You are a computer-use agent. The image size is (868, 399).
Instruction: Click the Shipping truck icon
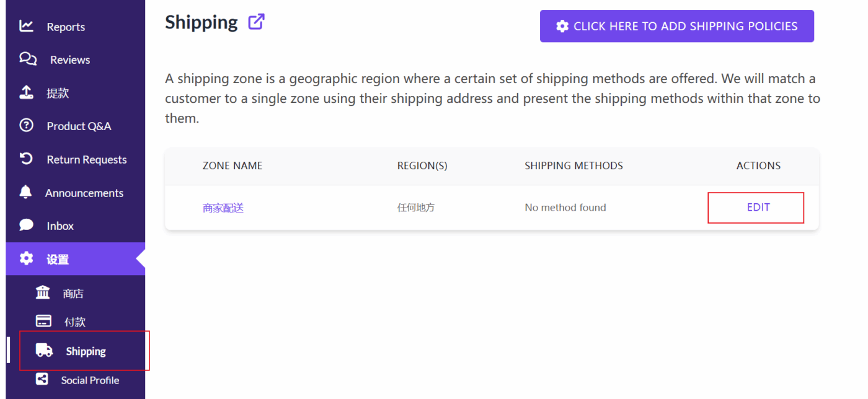45,351
